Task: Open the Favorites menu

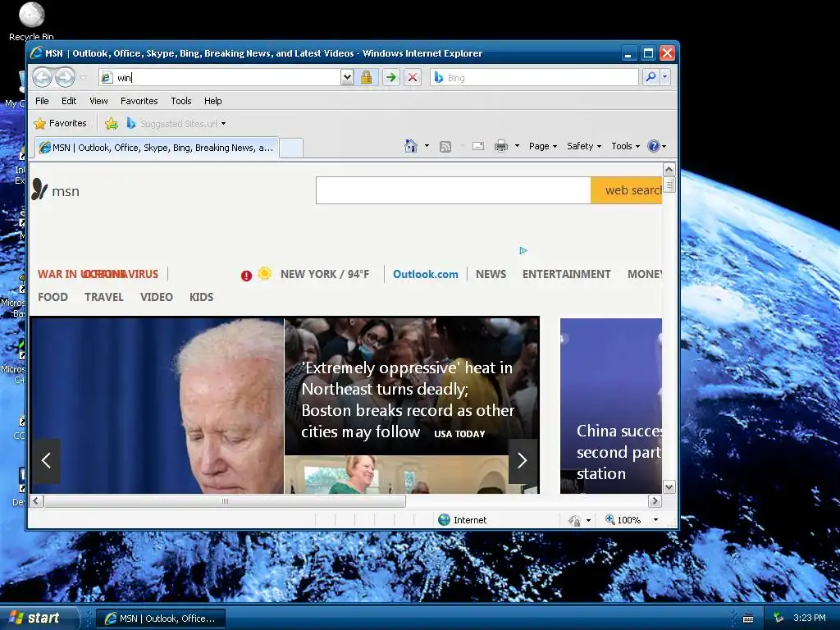Action: coord(139,101)
